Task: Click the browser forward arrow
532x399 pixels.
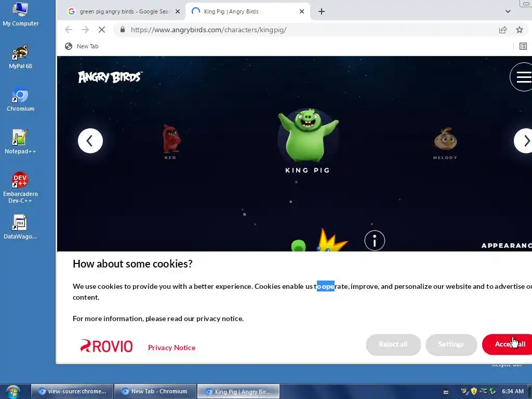Action: pos(85,30)
